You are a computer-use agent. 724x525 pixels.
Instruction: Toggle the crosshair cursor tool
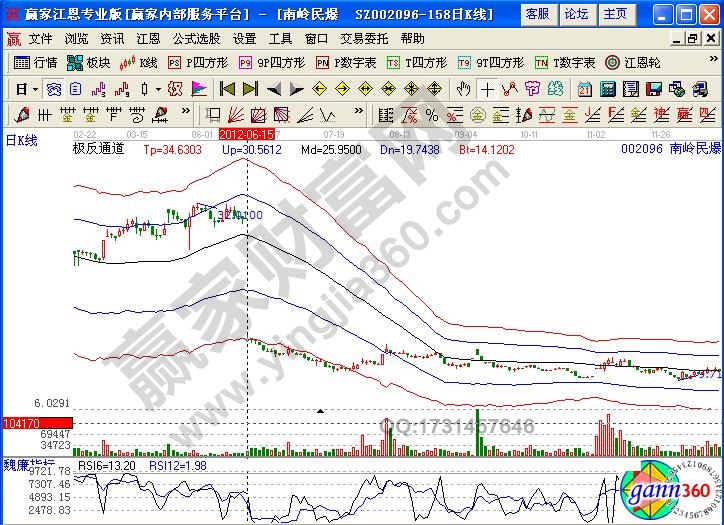(487, 88)
